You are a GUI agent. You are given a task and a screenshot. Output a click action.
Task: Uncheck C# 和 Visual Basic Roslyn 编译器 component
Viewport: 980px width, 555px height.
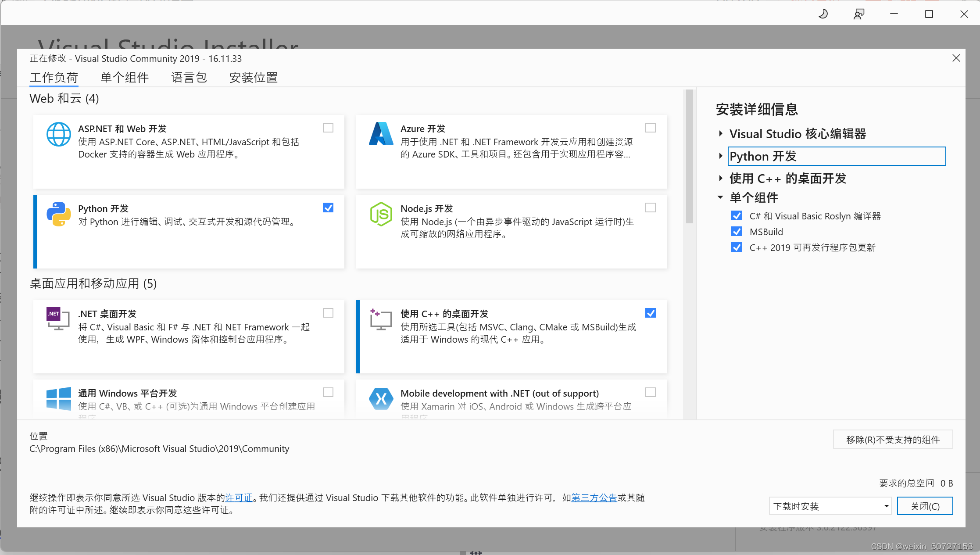(x=737, y=216)
